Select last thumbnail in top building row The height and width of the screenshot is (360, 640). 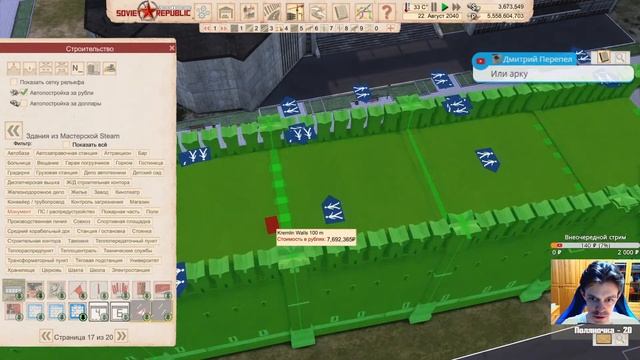(162, 289)
